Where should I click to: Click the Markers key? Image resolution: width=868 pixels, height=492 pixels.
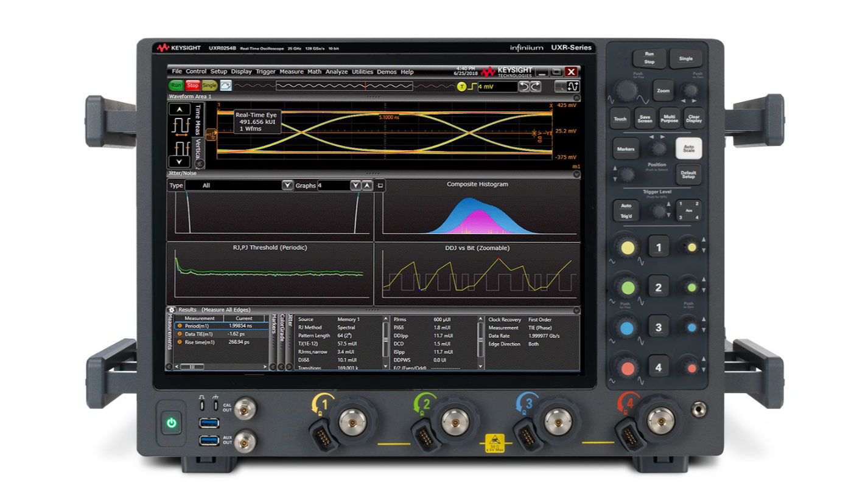point(625,149)
